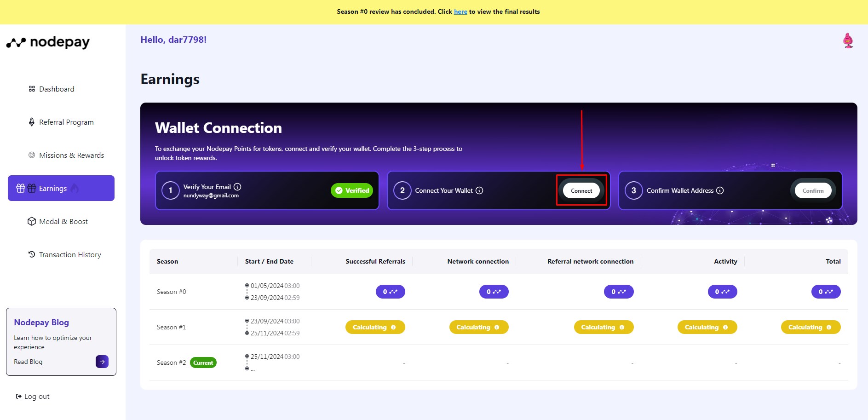Image resolution: width=868 pixels, height=420 pixels.
Task: Select the Season #2 row label
Action: pos(171,362)
